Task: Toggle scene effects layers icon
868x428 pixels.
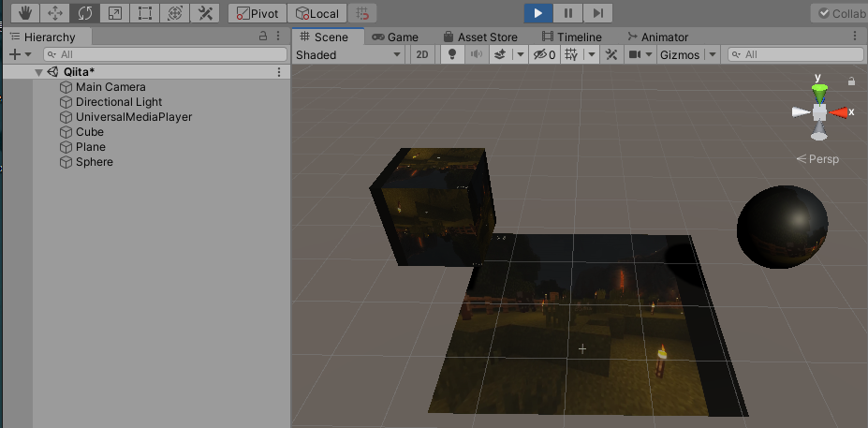Action: point(500,54)
